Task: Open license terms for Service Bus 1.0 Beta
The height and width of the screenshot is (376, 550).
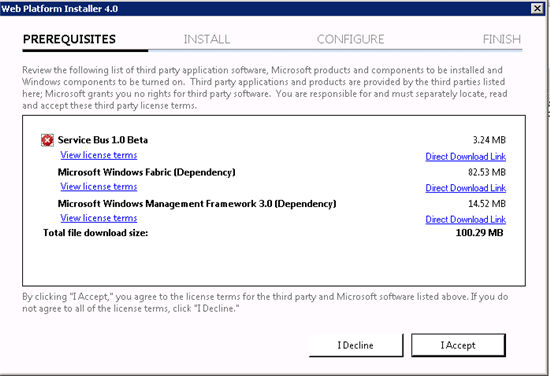Action: pos(99,155)
